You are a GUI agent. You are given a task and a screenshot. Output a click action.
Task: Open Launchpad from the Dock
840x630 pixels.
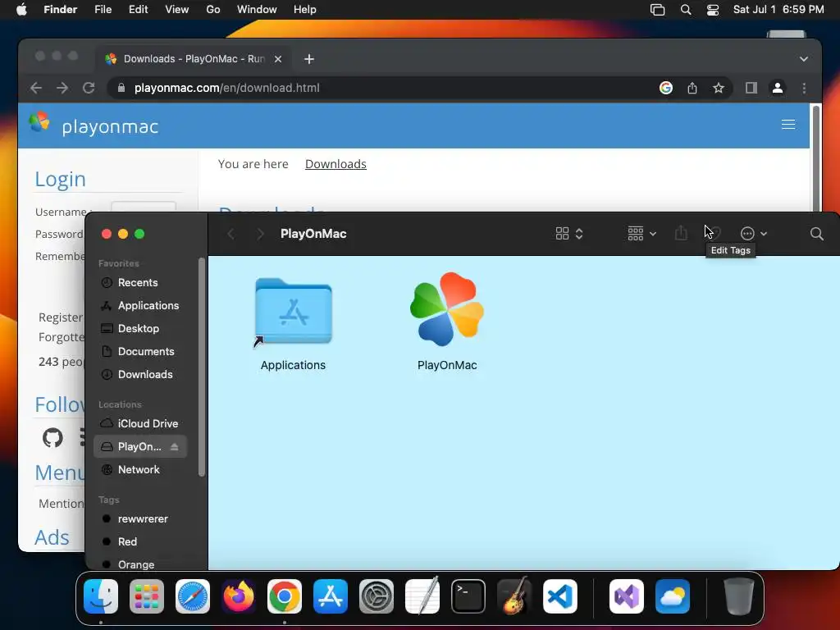[x=147, y=596]
